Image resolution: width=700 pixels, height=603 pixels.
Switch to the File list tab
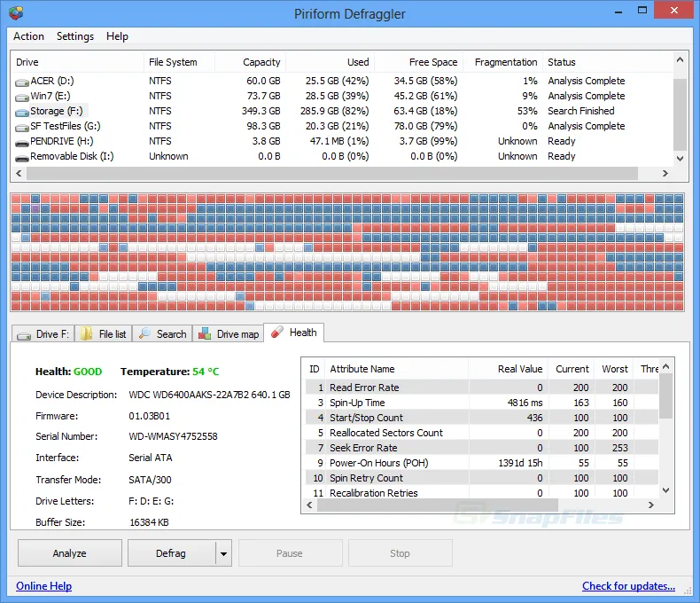coord(103,334)
